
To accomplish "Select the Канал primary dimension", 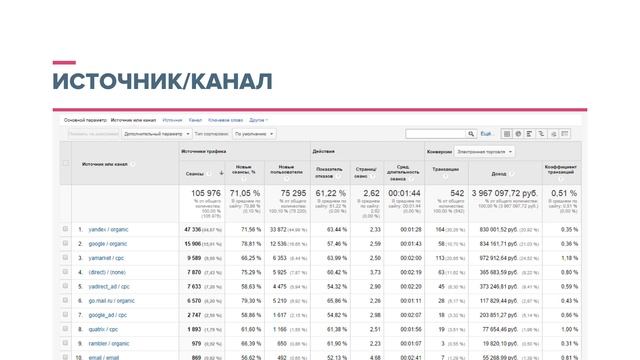I will (x=195, y=120).
